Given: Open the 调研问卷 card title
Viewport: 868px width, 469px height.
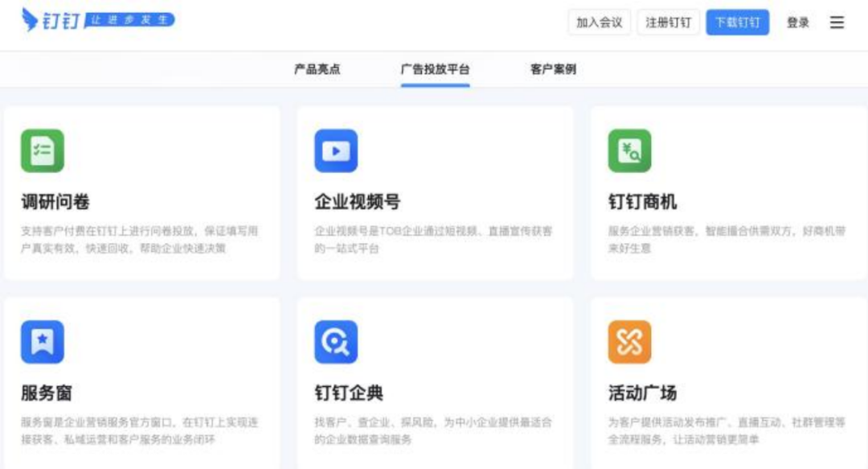Looking at the screenshot, I should (x=55, y=202).
